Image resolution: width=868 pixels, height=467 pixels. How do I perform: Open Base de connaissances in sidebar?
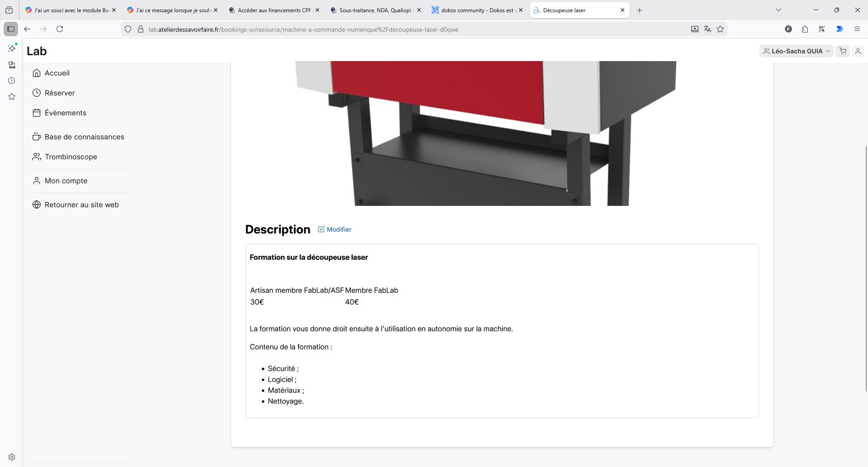[x=84, y=137]
